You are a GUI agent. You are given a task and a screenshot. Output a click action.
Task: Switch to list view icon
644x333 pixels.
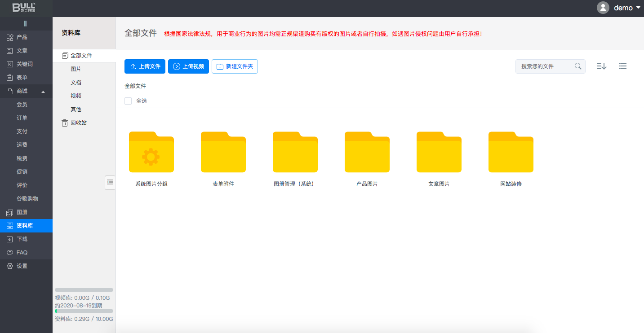(x=622, y=66)
